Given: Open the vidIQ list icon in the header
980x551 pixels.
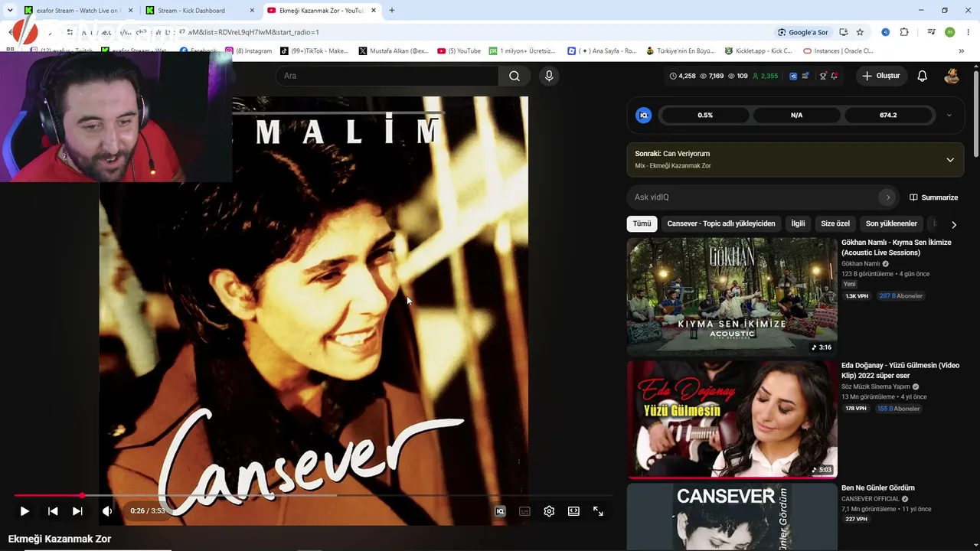Looking at the screenshot, I should tap(805, 76).
